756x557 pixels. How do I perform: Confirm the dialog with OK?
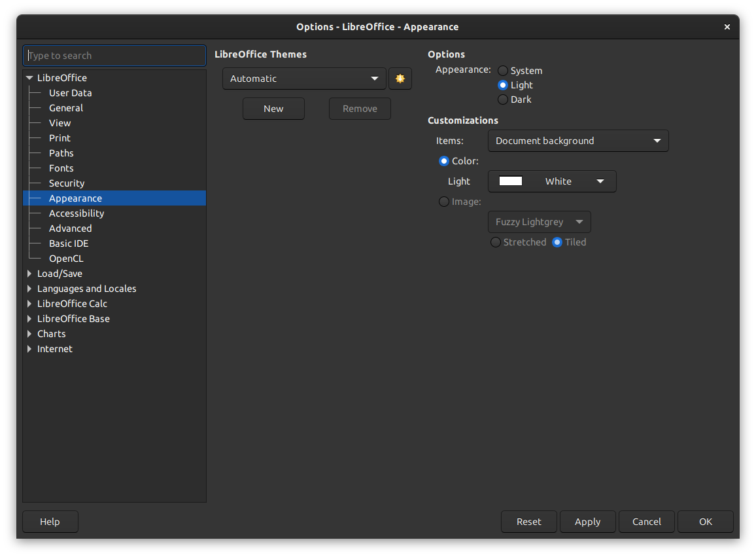(706, 522)
